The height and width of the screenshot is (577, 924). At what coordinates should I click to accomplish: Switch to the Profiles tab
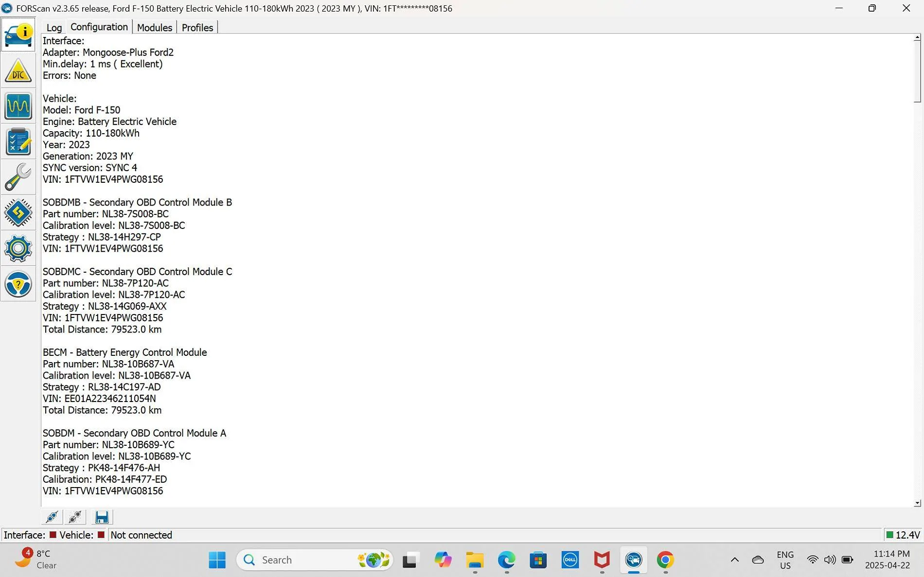click(x=197, y=28)
